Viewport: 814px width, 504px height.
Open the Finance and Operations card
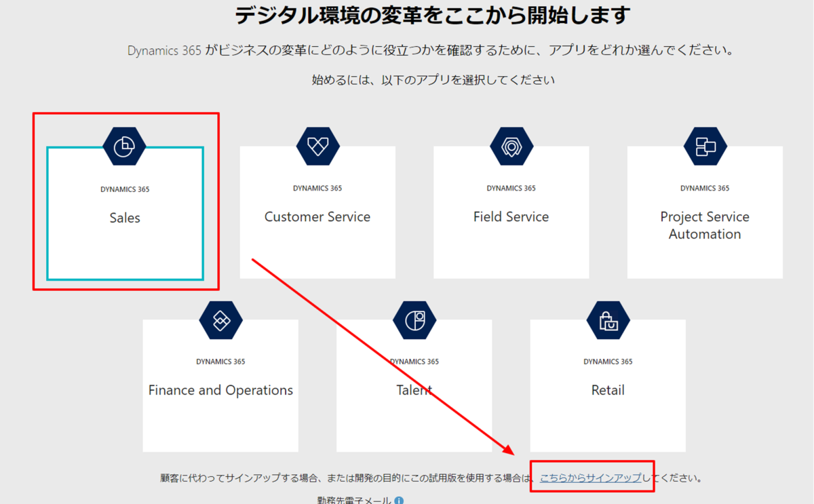pos(220,386)
